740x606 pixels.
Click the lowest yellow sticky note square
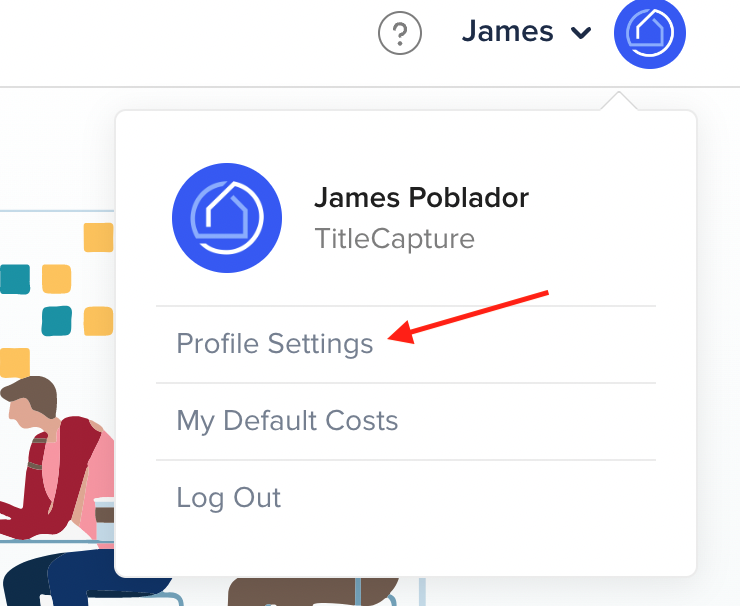(x=15, y=363)
